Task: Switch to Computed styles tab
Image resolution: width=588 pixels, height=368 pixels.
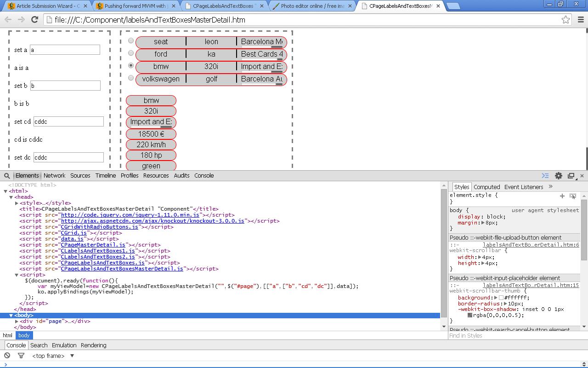Action: tap(487, 187)
